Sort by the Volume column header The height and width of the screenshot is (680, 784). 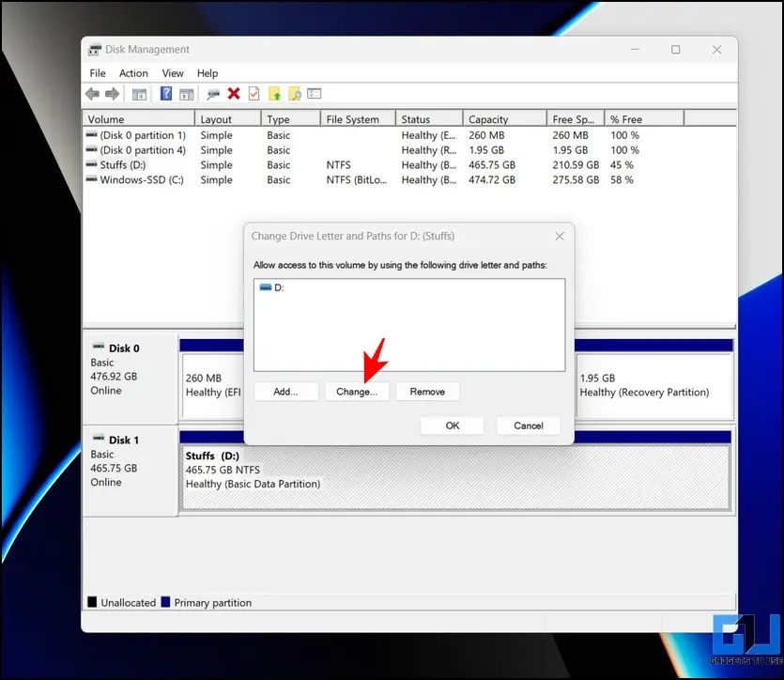pyautogui.click(x=139, y=119)
